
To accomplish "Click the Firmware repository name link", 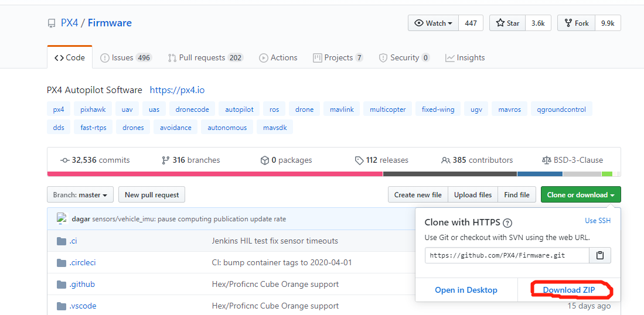I will [110, 23].
